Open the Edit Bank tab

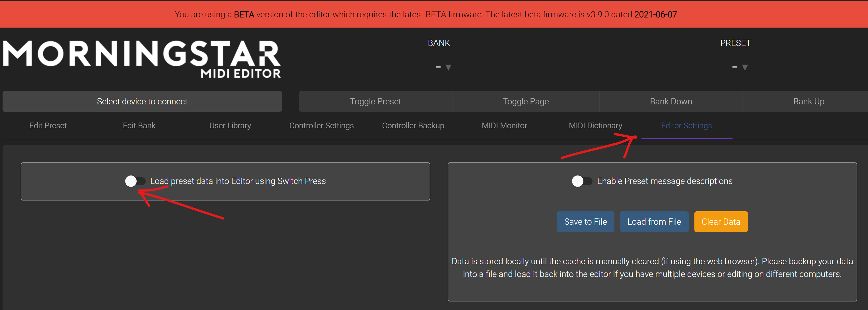click(x=139, y=125)
